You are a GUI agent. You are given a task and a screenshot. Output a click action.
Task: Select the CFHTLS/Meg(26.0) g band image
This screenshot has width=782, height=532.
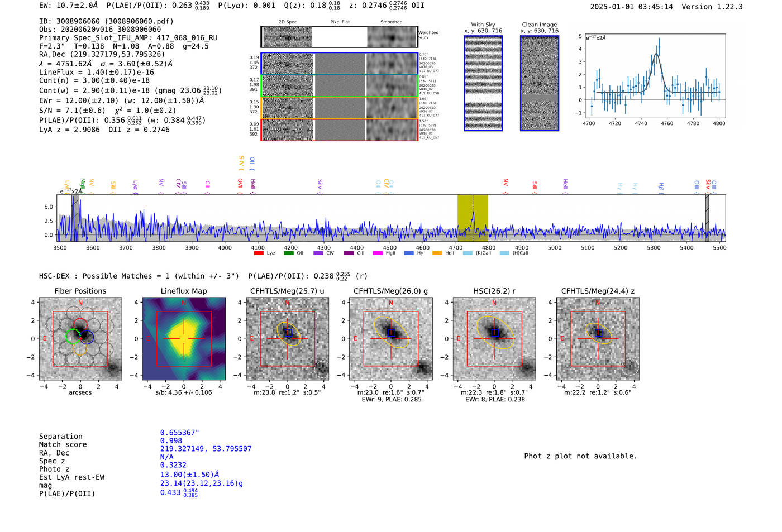[390, 339]
